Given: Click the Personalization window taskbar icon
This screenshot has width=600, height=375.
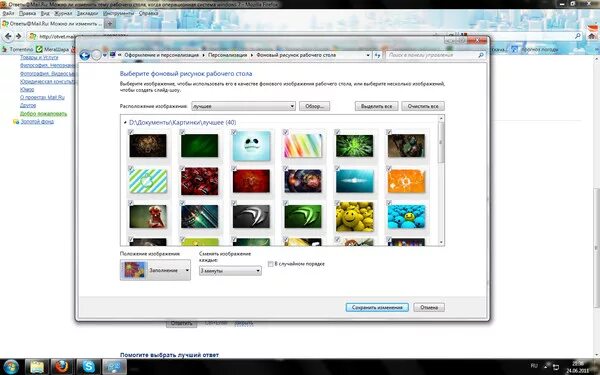Looking at the screenshot, I should point(114,367).
